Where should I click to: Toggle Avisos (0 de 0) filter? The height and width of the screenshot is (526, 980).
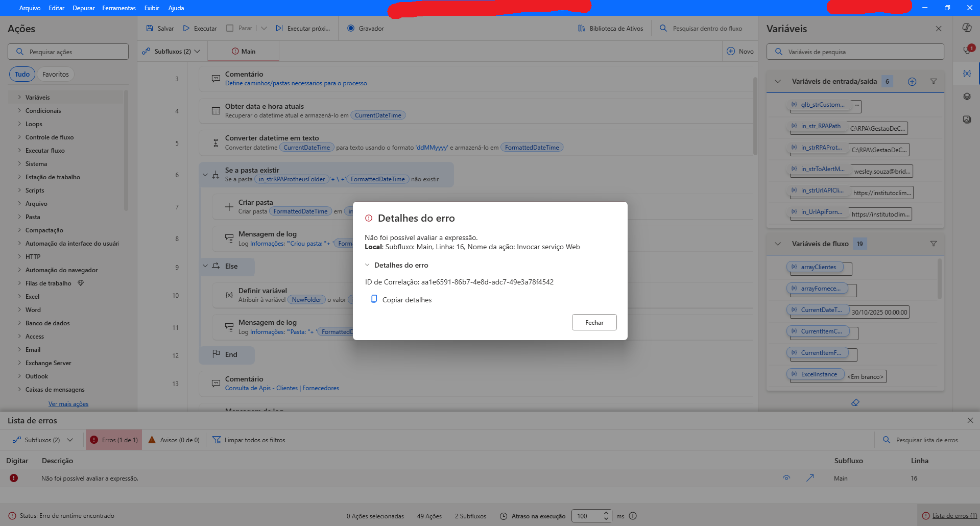174,440
